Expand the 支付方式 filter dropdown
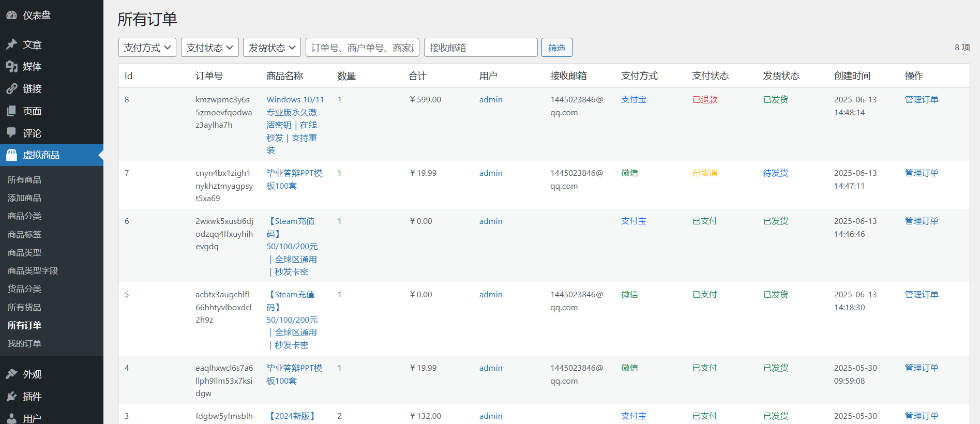980x424 pixels. point(147,48)
